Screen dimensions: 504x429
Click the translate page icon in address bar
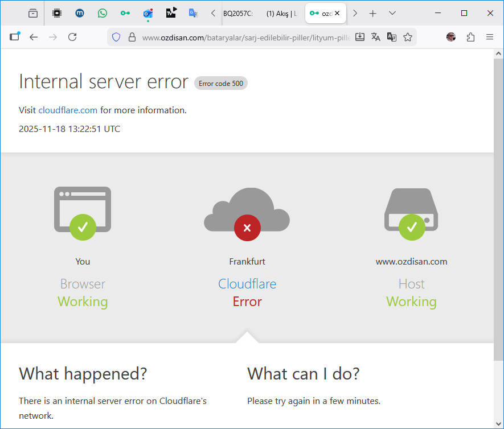coord(376,37)
